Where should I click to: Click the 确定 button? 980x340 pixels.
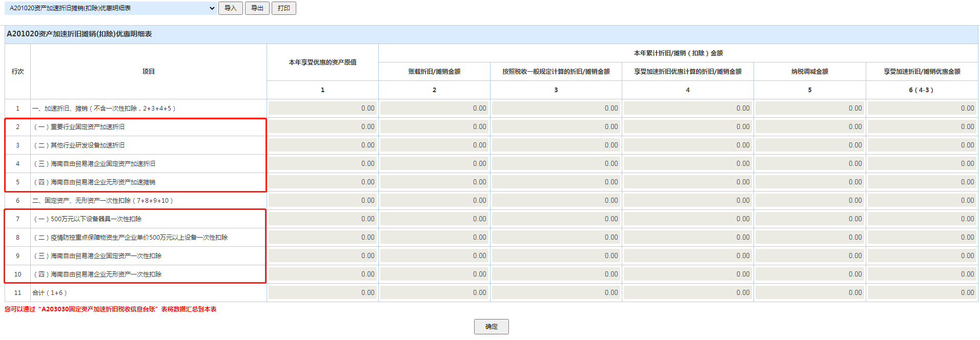coord(492,327)
